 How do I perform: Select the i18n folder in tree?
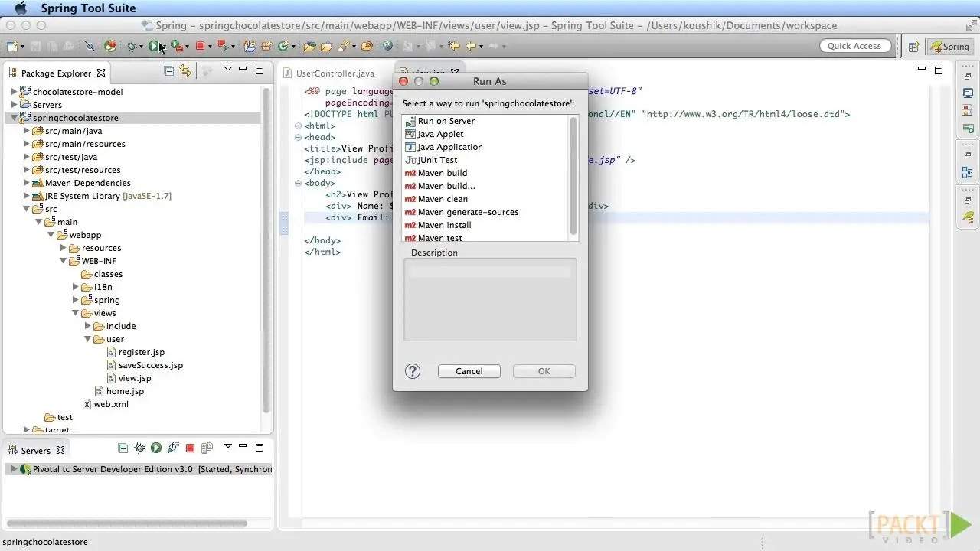103,287
